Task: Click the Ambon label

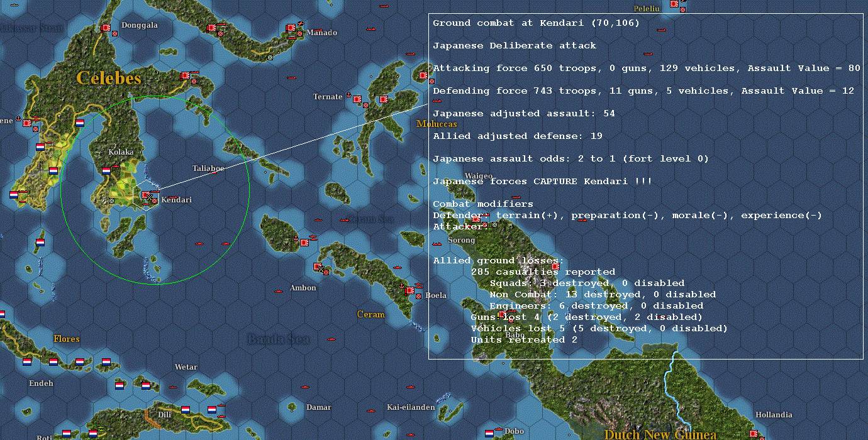Action: [x=303, y=288]
